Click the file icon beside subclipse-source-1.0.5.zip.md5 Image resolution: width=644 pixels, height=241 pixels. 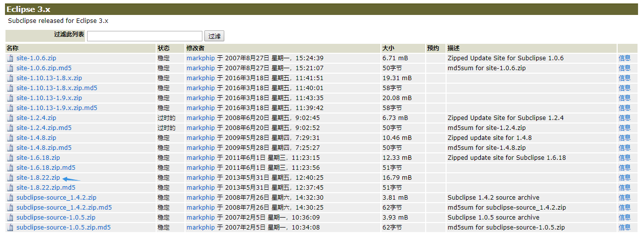(x=10, y=228)
